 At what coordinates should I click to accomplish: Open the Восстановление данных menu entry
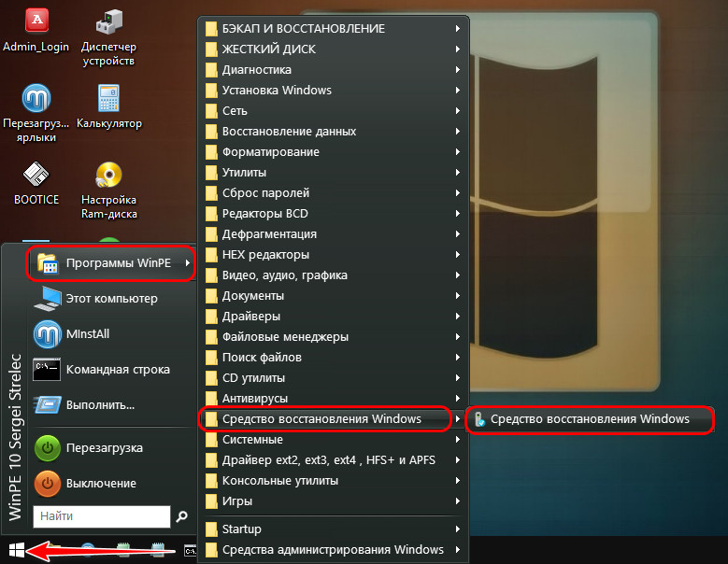334,132
